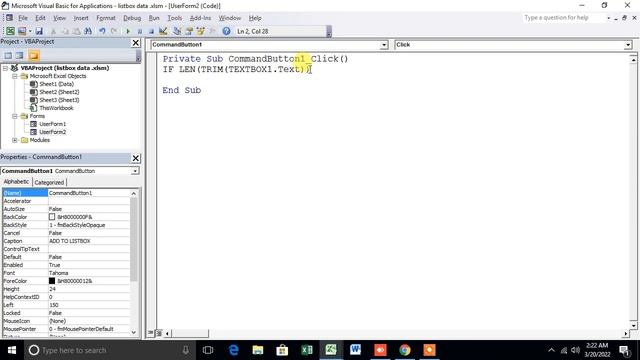Open the File menu

[23, 18]
